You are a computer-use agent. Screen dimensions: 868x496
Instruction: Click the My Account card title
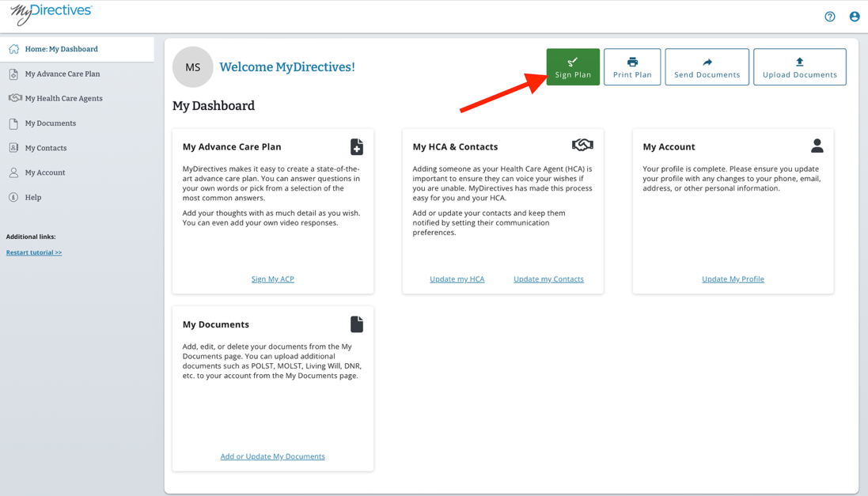pos(669,146)
